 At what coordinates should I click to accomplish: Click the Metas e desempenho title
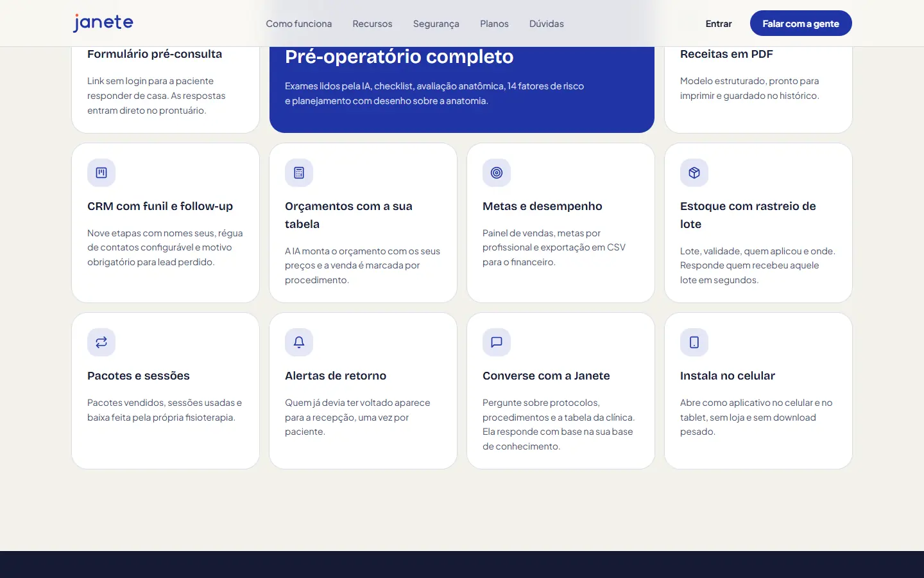(x=542, y=206)
